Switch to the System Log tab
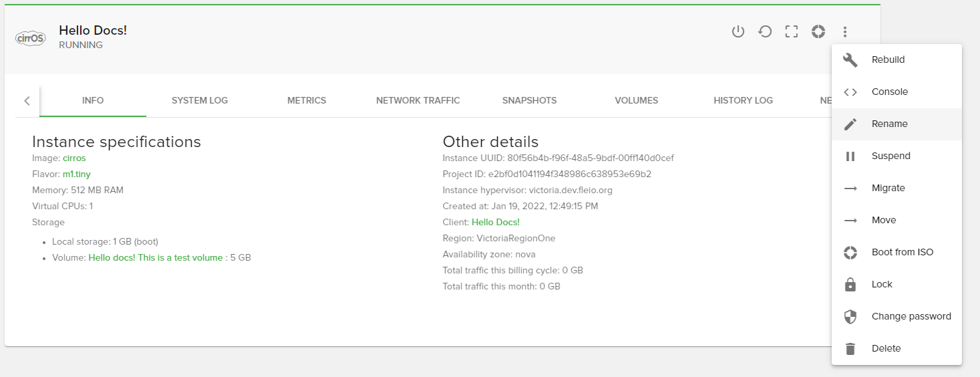Image resolution: width=980 pixels, height=377 pixels. pos(200,100)
